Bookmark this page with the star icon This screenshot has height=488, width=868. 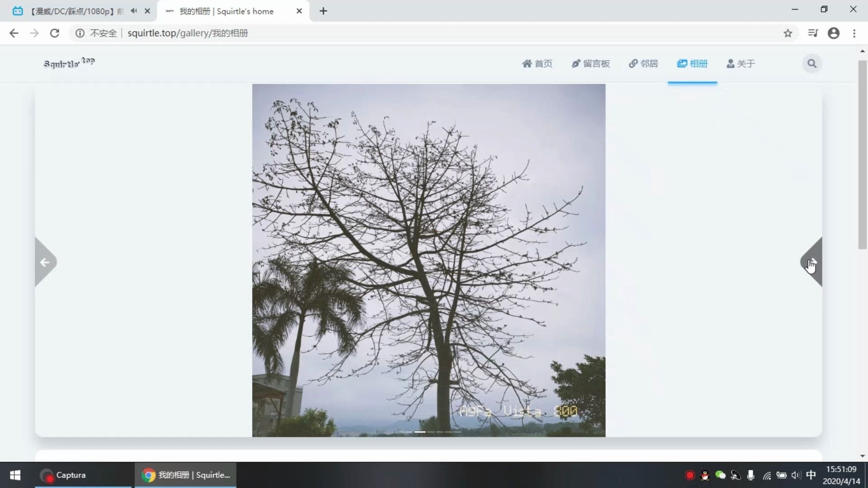click(788, 33)
